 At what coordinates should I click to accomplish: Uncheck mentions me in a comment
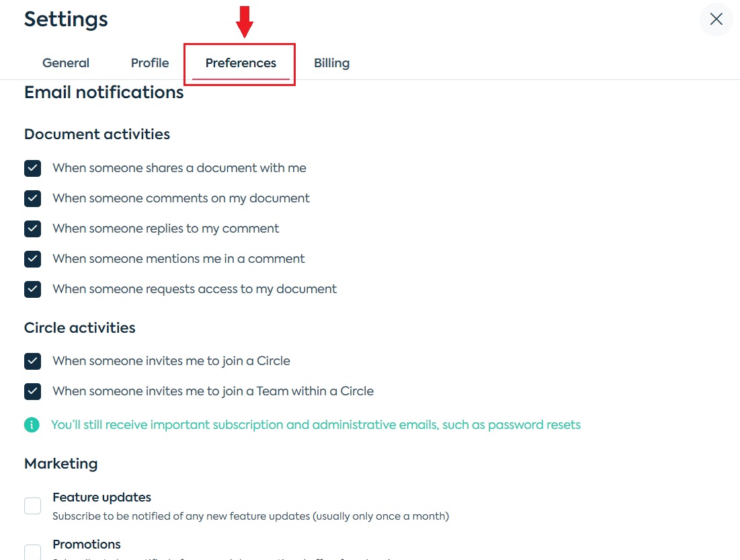coord(32,259)
